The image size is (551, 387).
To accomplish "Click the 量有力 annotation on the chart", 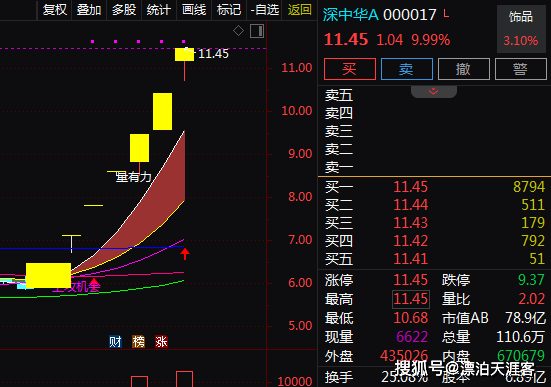I will coord(134,177).
